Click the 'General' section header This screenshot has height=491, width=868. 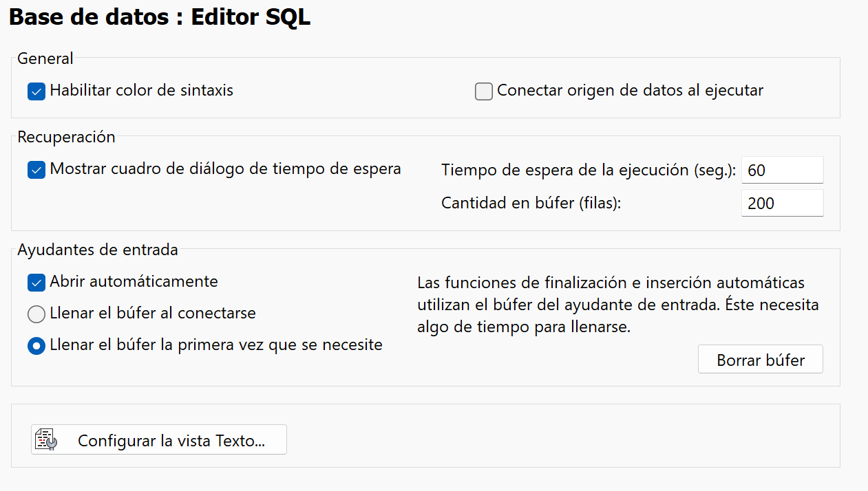[45, 58]
